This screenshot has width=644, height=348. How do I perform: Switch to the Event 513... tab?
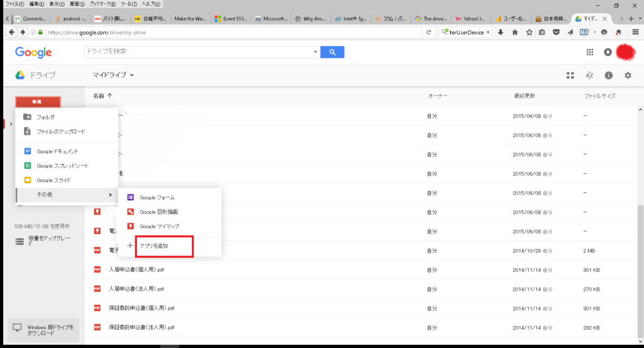pyautogui.click(x=231, y=18)
